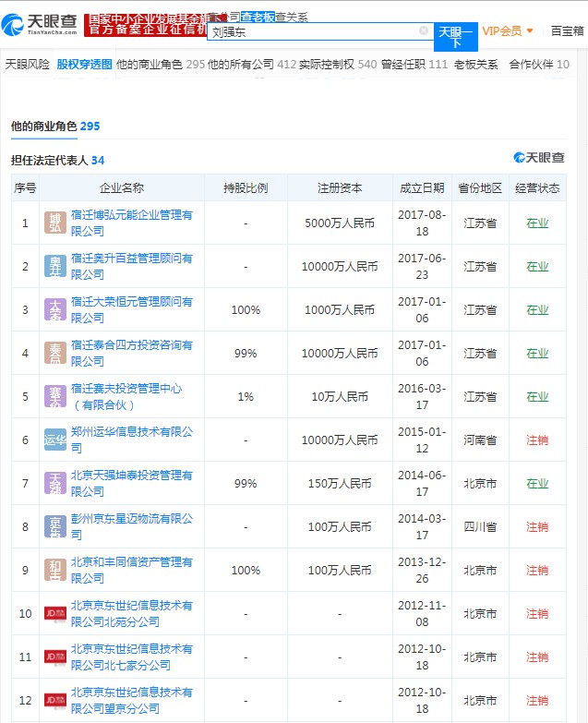The width and height of the screenshot is (588, 723).
Task: Click the 1% shareholding cell
Action: coord(246,396)
